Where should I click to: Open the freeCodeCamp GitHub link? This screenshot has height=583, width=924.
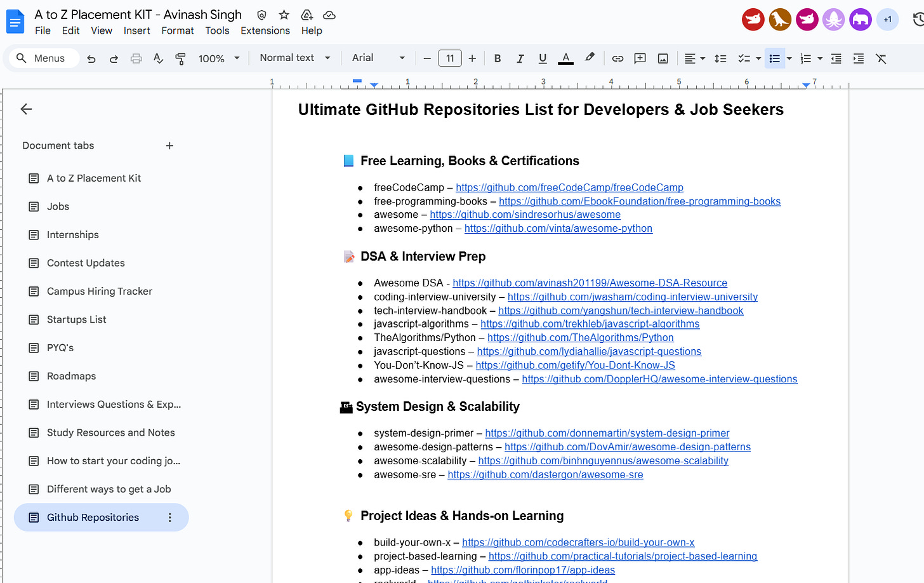pyautogui.click(x=569, y=187)
